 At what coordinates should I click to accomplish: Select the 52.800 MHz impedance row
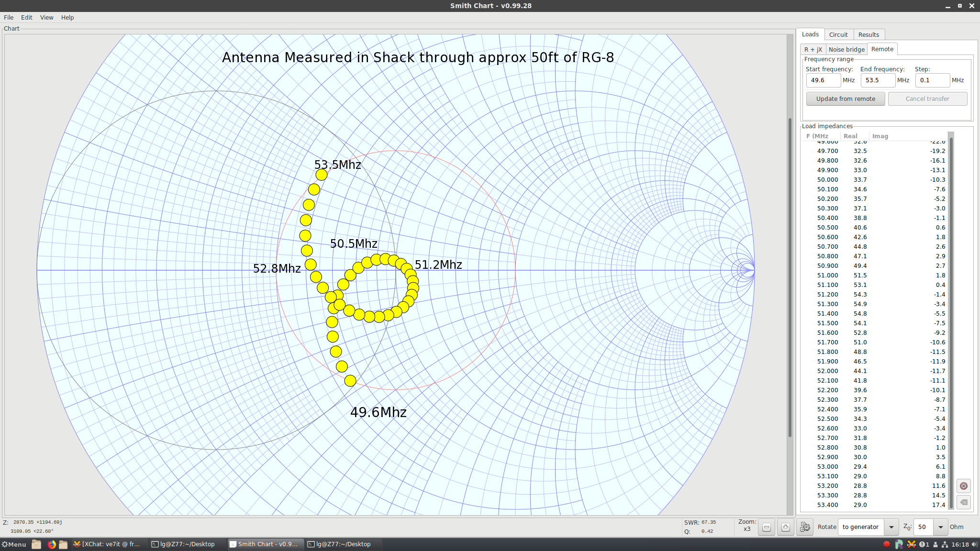pos(875,448)
